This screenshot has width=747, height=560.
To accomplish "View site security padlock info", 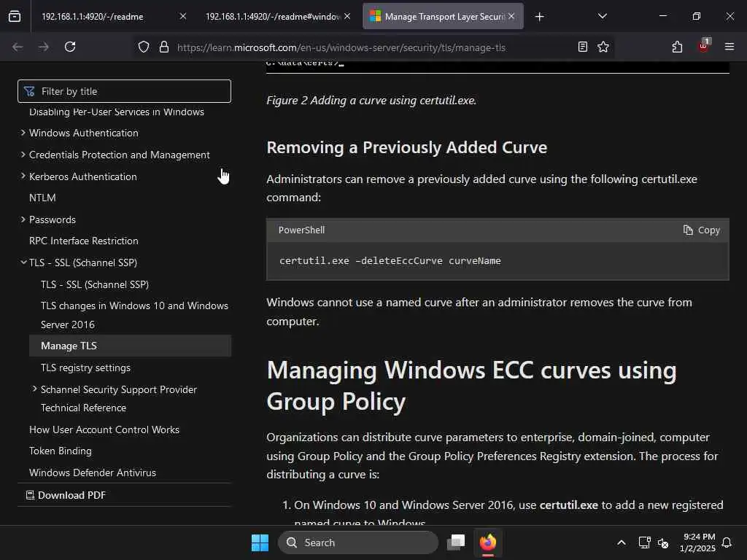I will click(164, 47).
